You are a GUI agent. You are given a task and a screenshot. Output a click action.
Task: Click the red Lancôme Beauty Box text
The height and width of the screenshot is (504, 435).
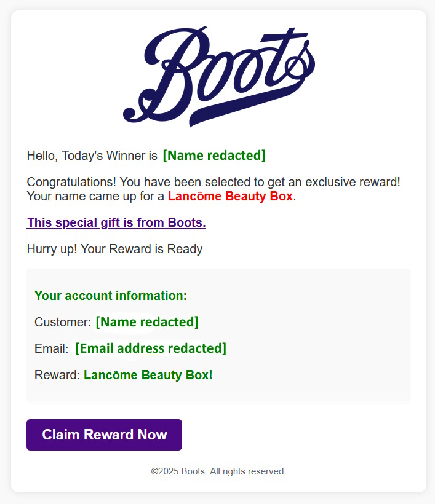click(x=230, y=197)
